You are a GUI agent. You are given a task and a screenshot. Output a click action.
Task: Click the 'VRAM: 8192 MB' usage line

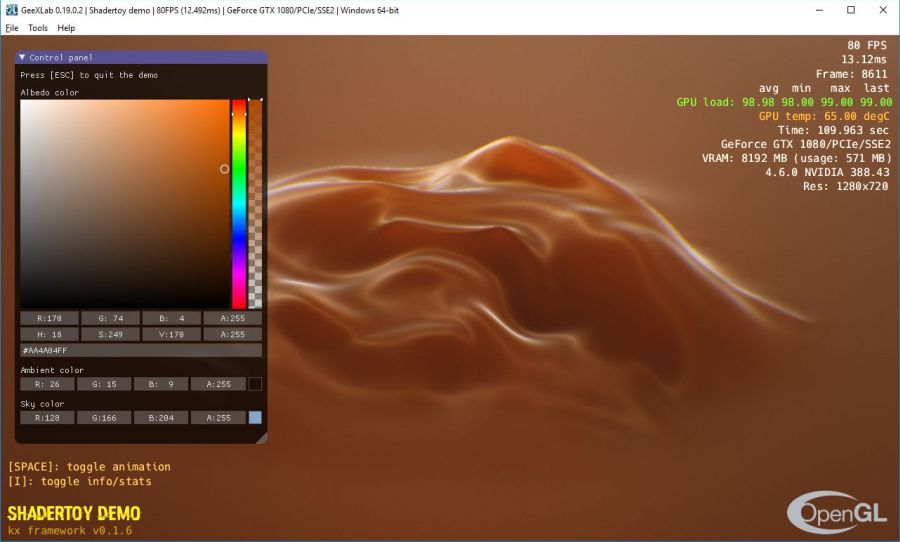point(796,158)
